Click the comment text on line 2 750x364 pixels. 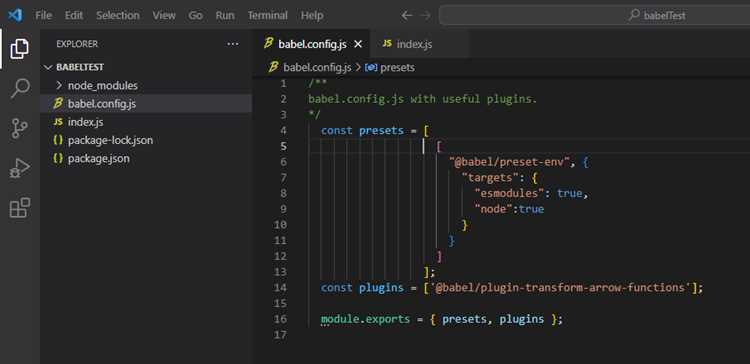tap(423, 99)
